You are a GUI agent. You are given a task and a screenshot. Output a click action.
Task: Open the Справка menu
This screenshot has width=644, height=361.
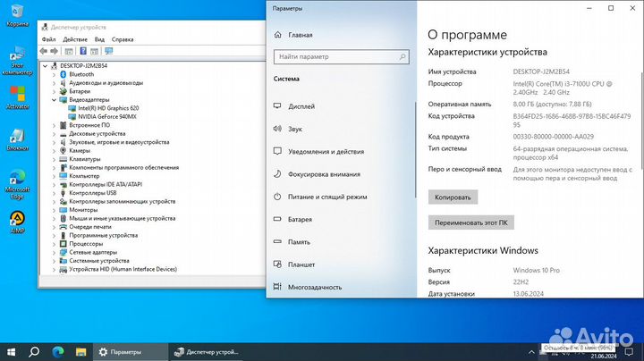tap(123, 39)
